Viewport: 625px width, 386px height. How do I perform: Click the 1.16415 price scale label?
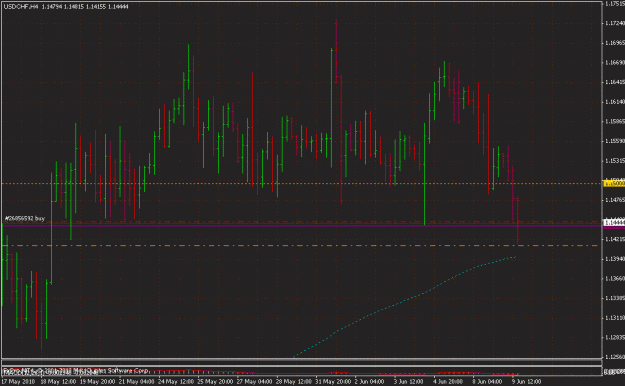[615, 82]
